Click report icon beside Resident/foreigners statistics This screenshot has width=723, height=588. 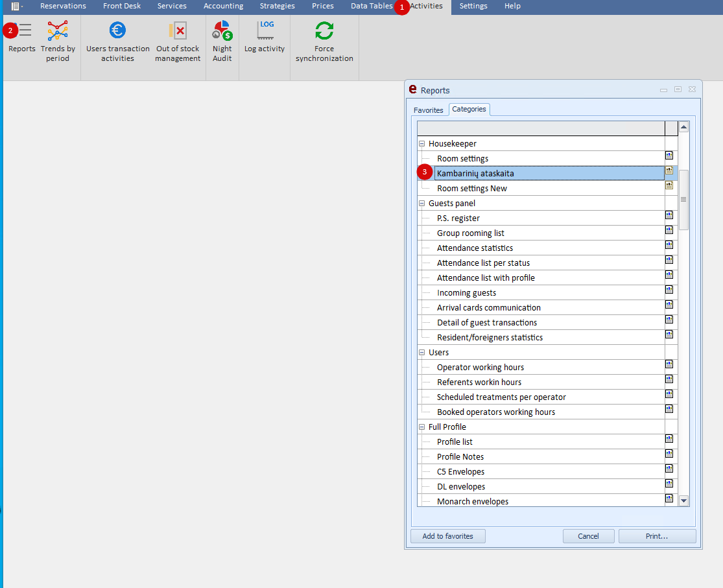tap(669, 335)
